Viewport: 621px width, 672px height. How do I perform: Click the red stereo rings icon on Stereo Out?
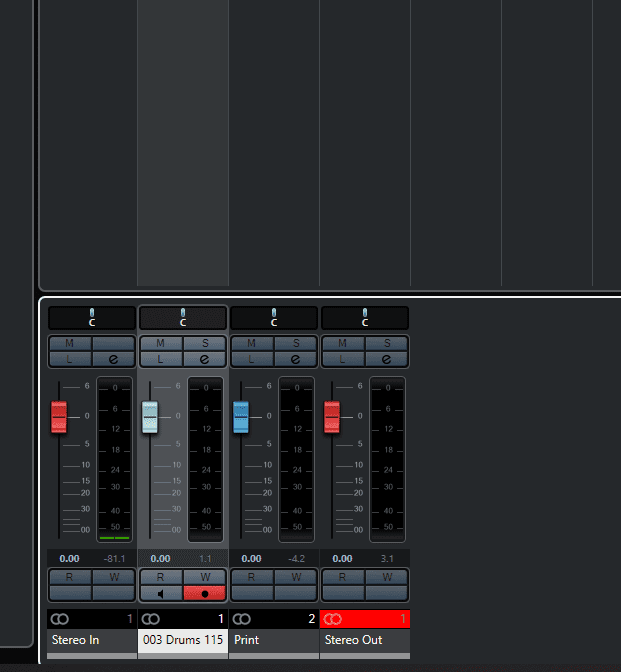pos(333,619)
